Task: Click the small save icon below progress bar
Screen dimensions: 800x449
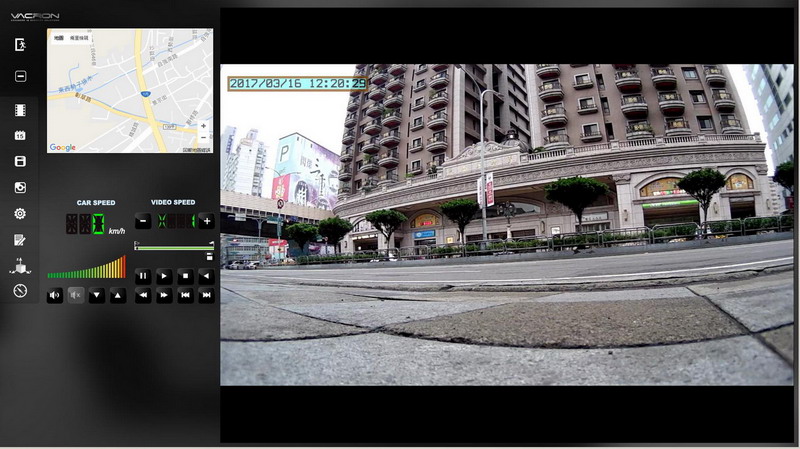Action: tap(208, 257)
